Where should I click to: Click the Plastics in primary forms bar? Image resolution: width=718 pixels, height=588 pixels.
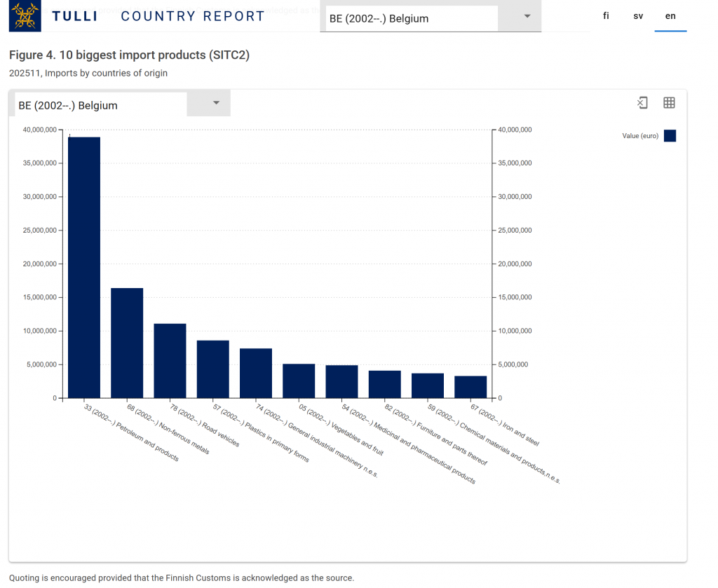(212, 369)
